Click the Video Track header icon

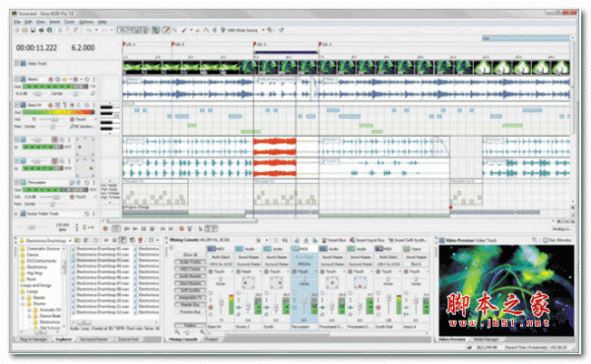pos(23,64)
